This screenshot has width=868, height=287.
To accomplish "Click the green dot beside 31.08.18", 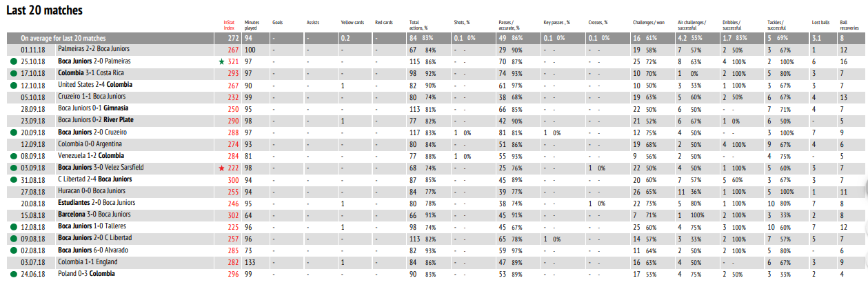I will point(13,179).
